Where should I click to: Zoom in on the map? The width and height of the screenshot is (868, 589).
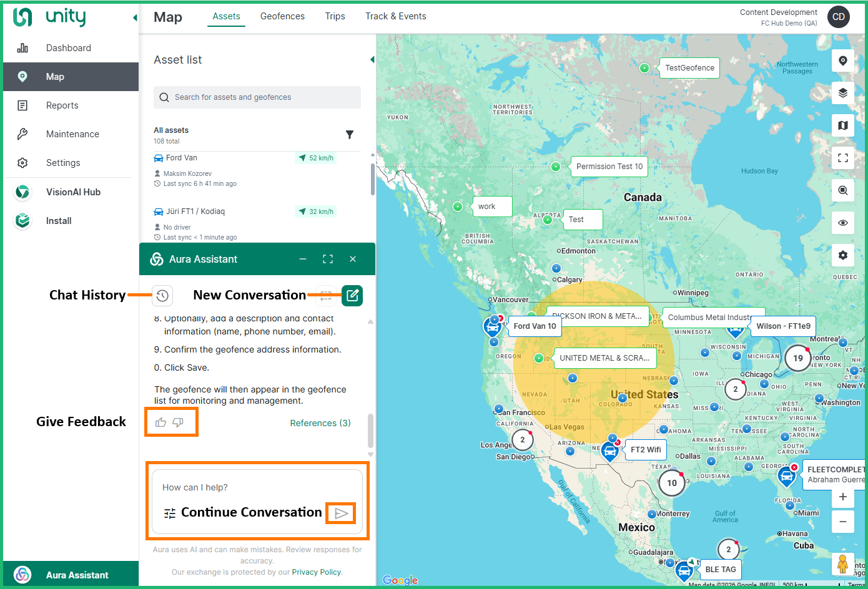pos(842,497)
